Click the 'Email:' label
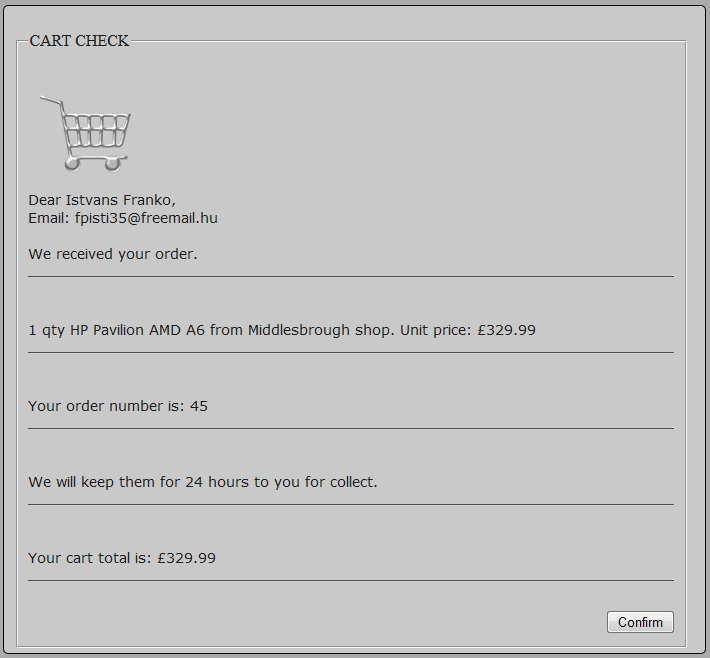The image size is (710, 658). [x=49, y=218]
